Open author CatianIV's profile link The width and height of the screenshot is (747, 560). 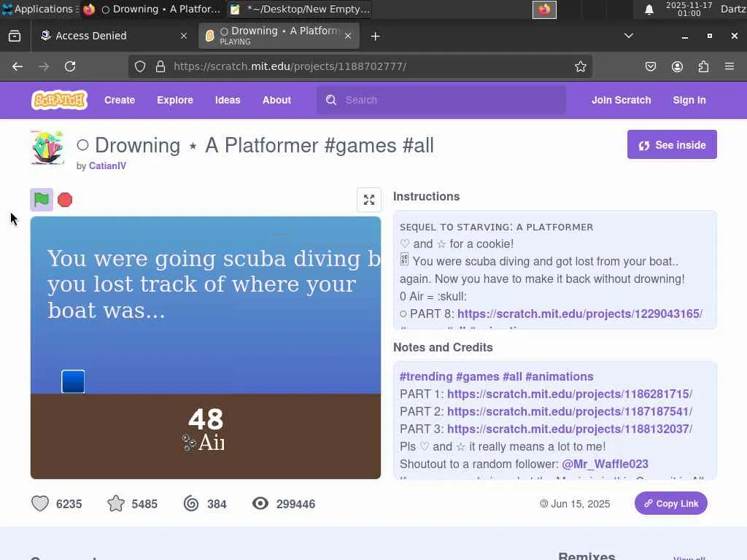coord(108,166)
